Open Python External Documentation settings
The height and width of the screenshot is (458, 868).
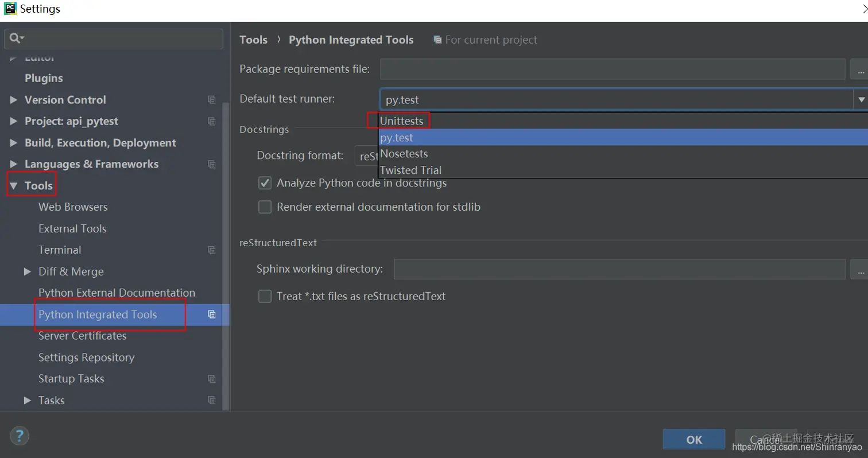117,293
